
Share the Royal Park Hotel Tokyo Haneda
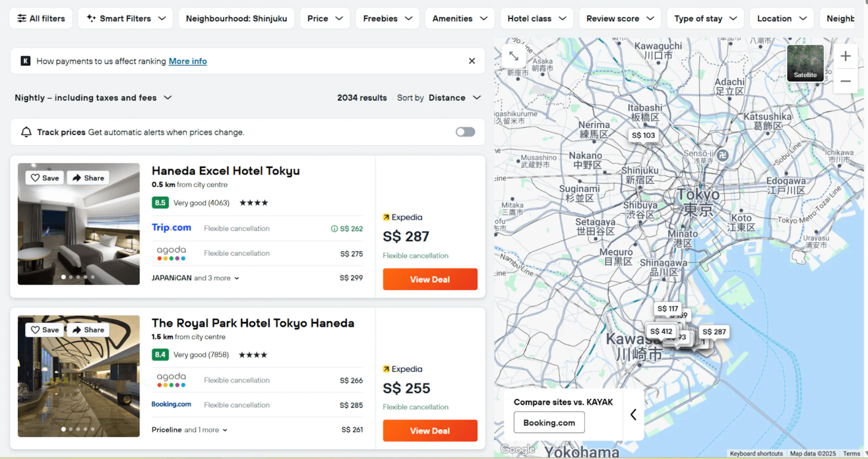88,330
